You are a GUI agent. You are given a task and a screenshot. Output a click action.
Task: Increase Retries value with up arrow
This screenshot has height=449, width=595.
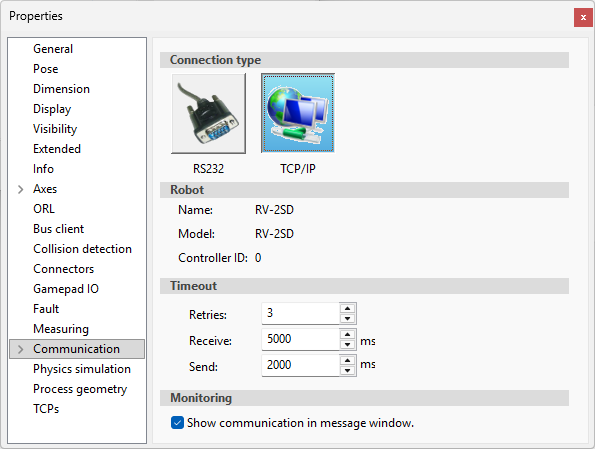[348, 308]
